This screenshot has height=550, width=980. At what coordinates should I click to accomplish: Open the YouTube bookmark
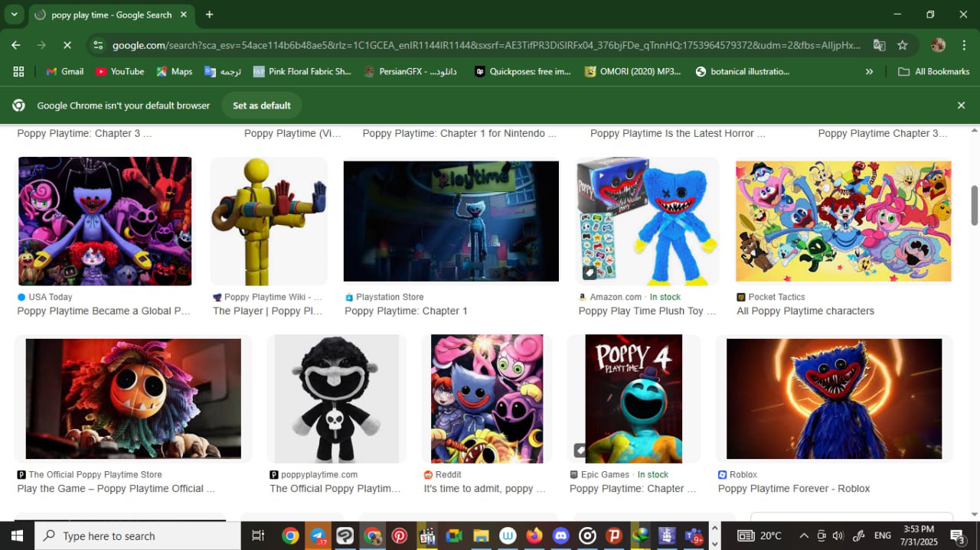coord(119,71)
